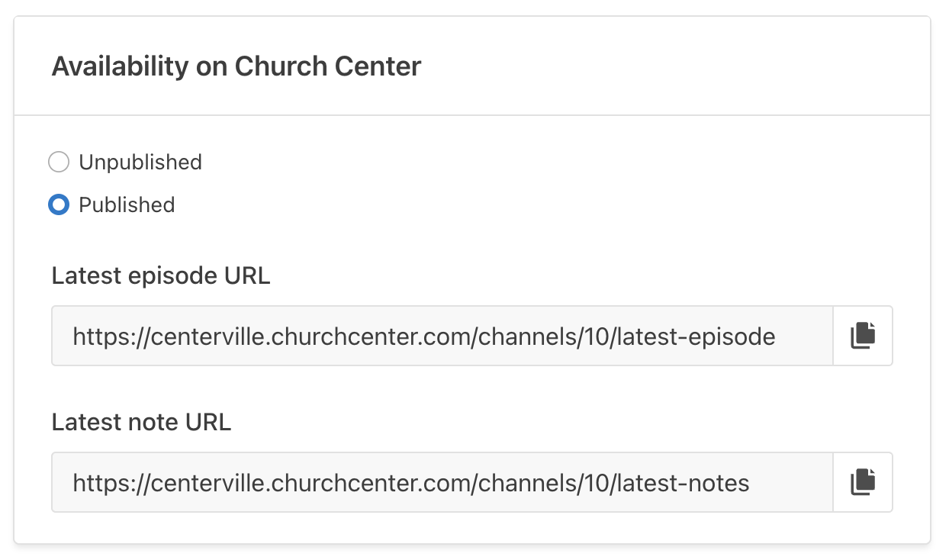Copy the latest note URL
This screenshot has width=949, height=560.
click(x=863, y=482)
